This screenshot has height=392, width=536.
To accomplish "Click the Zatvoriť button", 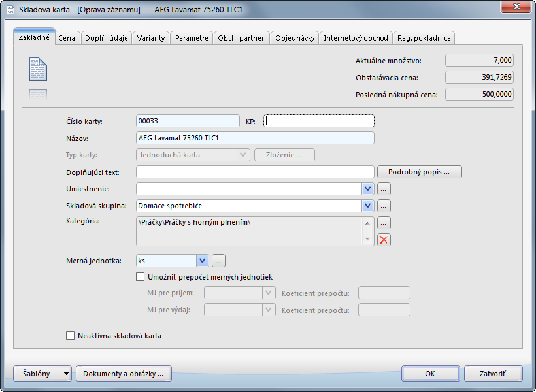I will (x=493, y=374).
